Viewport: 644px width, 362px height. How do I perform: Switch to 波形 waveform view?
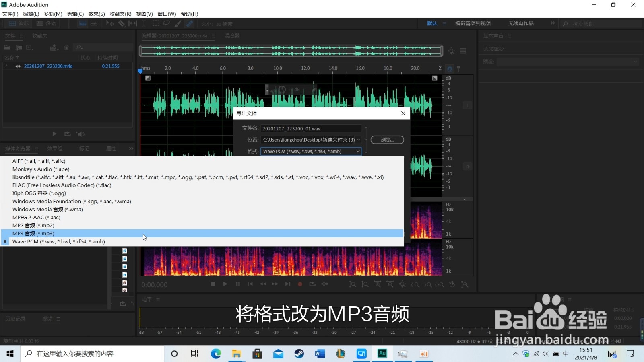coord(19,24)
